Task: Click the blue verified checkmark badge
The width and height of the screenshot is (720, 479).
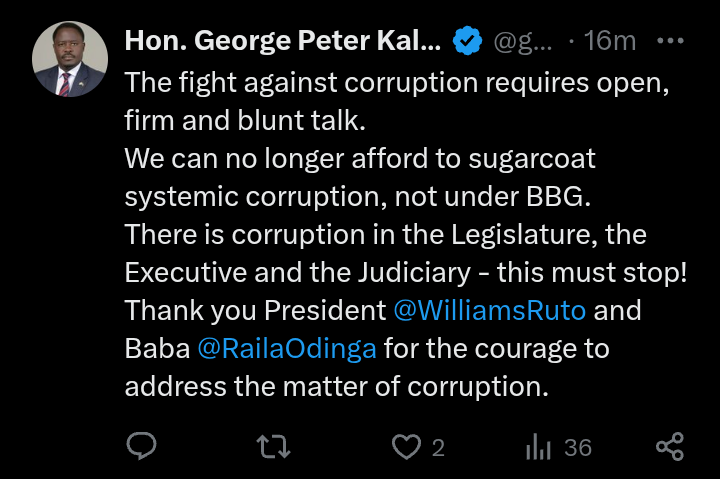Action: pyautogui.click(x=466, y=41)
